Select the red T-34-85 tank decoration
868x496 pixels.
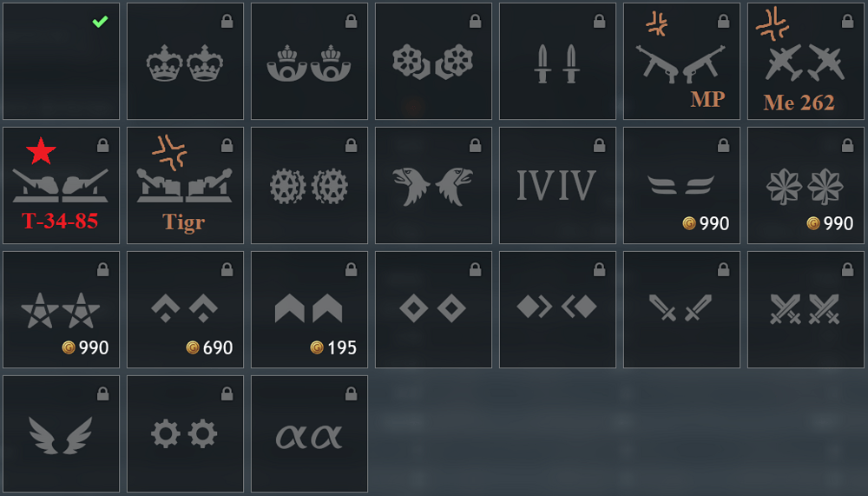pyautogui.click(x=61, y=185)
